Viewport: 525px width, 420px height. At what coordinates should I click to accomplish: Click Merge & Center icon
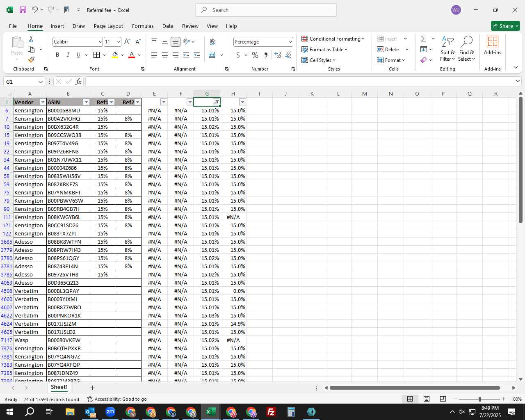(212, 55)
